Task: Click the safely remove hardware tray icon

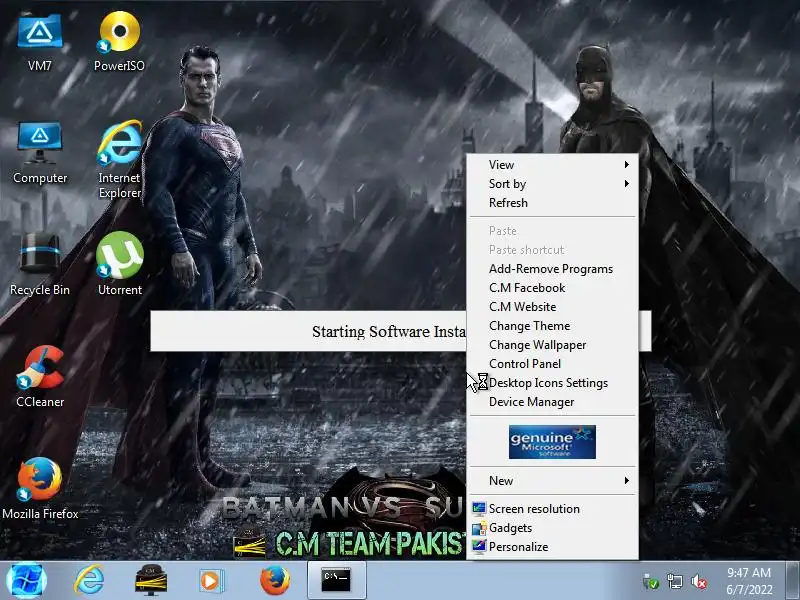Action: pyautogui.click(x=651, y=581)
